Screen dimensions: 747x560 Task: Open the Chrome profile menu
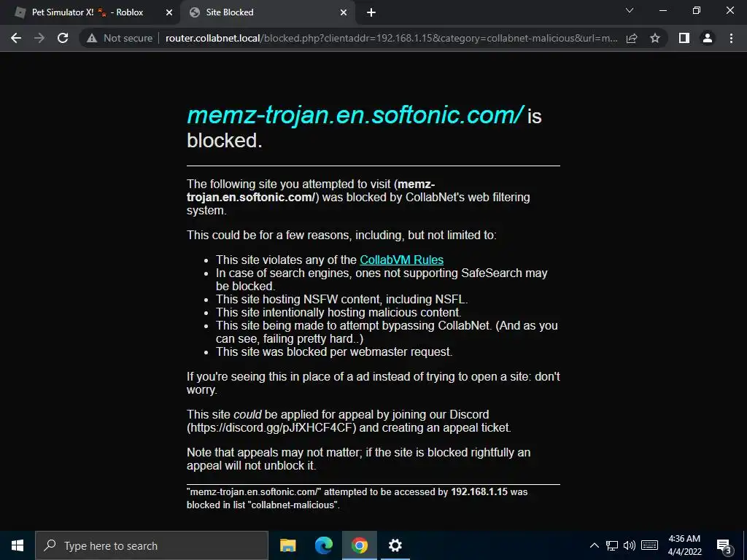click(x=708, y=38)
